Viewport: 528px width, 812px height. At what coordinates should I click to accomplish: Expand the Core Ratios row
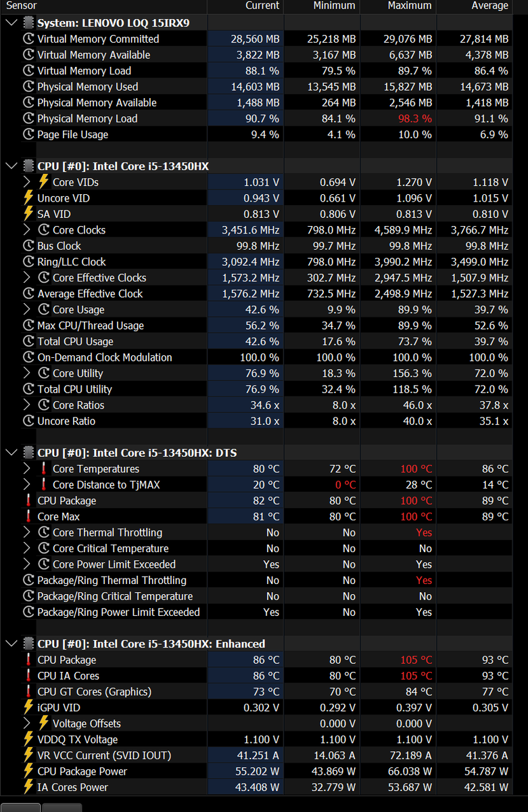click(x=27, y=405)
